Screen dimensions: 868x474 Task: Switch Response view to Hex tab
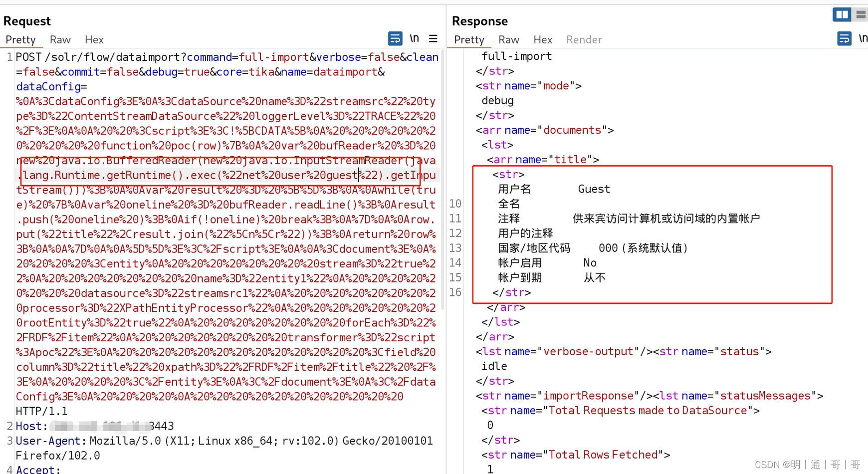[543, 39]
